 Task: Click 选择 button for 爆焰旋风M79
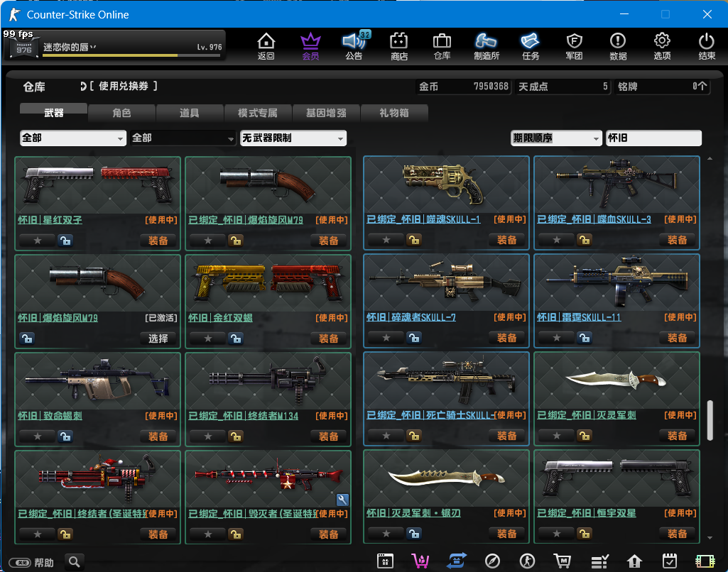coord(158,339)
